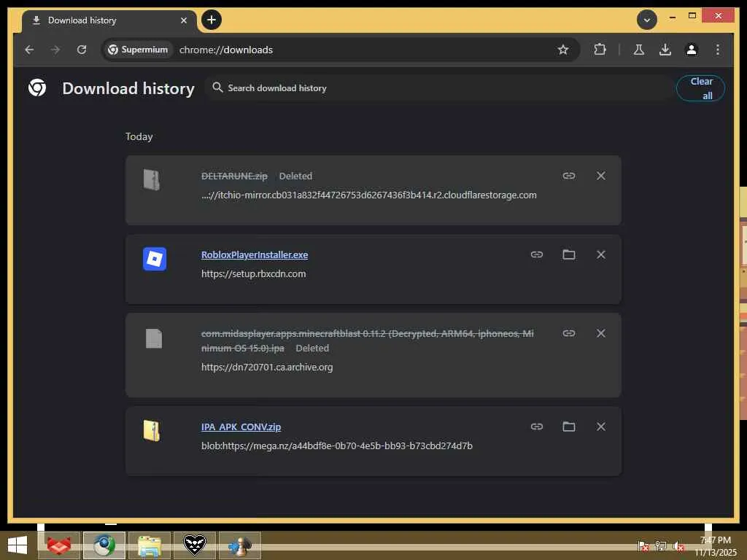This screenshot has height=560, width=747.
Task: Go back to previous page
Action: click(29, 50)
